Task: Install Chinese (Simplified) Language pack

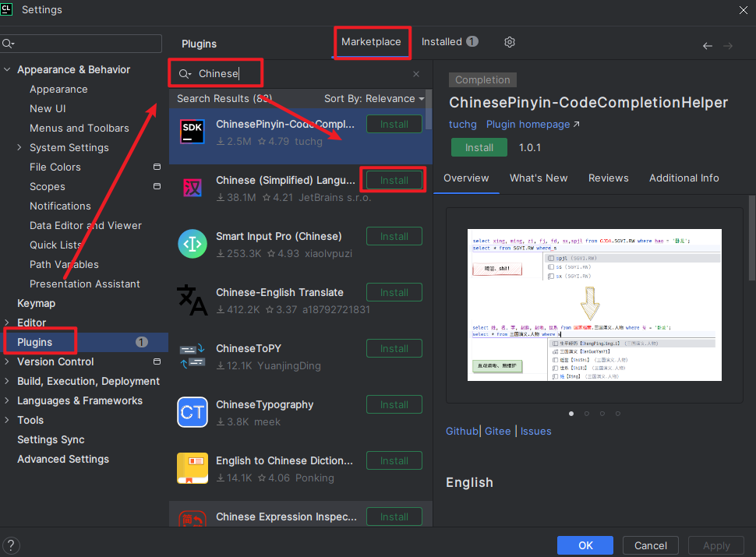Action: point(394,180)
